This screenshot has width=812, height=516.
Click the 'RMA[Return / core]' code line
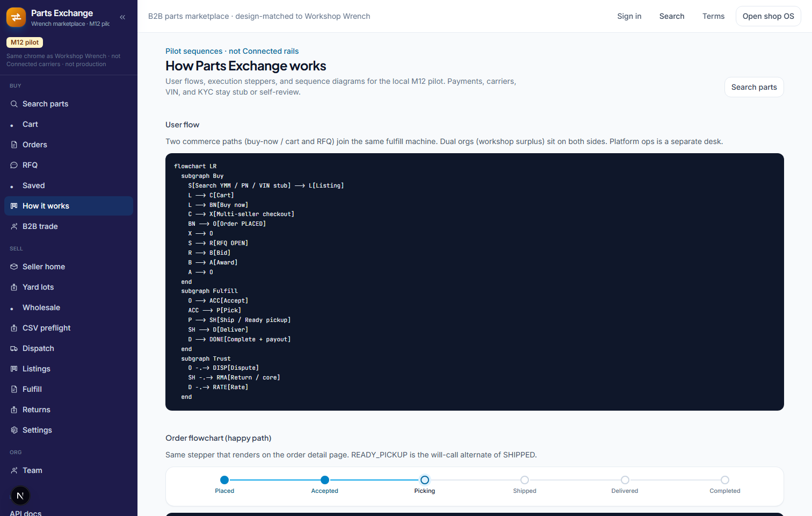click(234, 378)
